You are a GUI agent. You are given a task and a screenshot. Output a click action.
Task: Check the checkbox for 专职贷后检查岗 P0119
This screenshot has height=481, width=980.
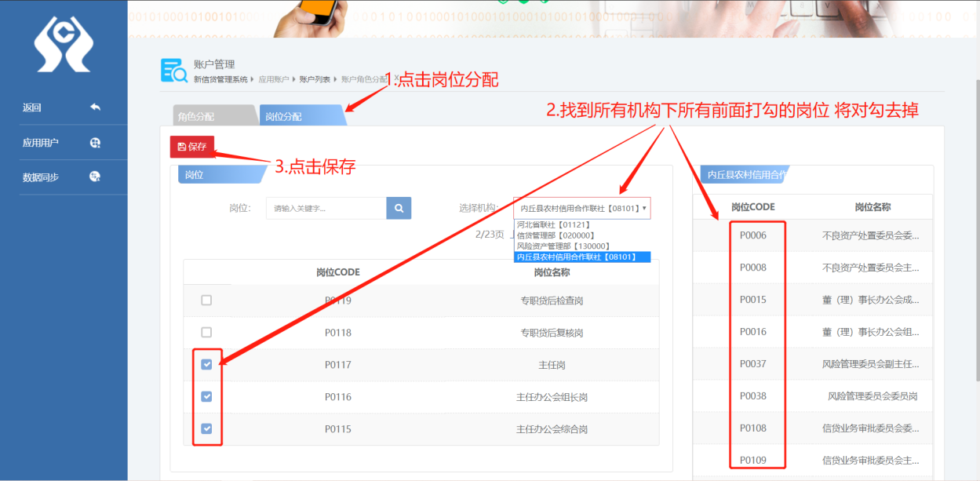(x=206, y=300)
